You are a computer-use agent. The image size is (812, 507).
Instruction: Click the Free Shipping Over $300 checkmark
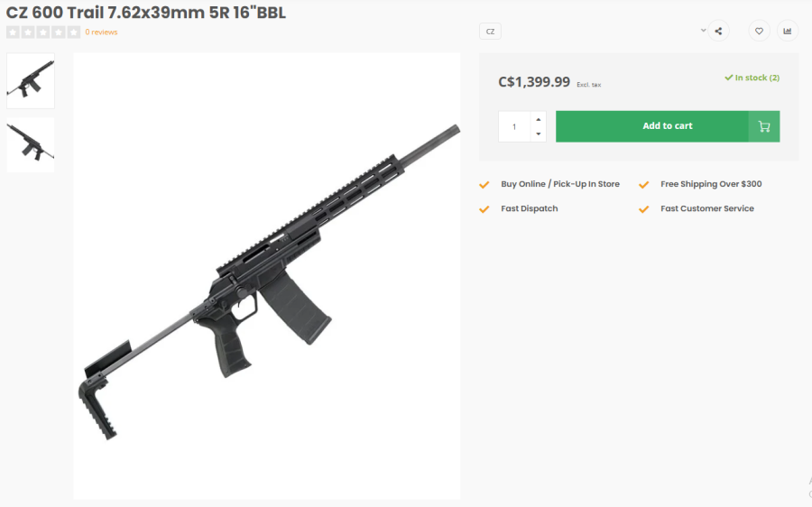tap(644, 184)
